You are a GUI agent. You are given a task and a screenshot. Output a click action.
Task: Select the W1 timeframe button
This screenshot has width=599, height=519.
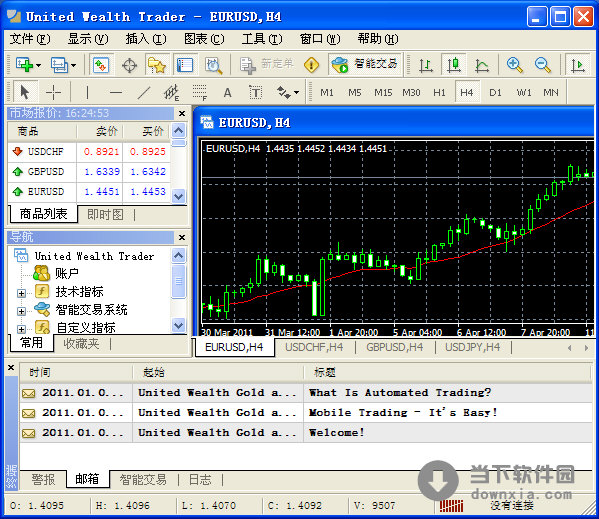pyautogui.click(x=523, y=92)
